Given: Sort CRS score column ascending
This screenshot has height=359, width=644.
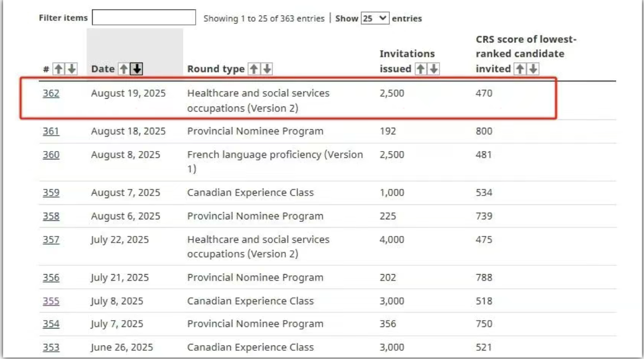Looking at the screenshot, I should point(520,69).
